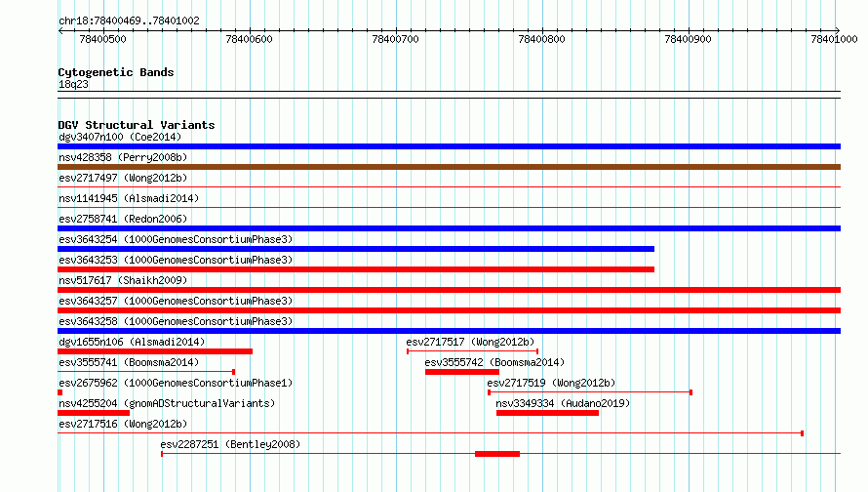Click the 78400600 ruler tick label
The width and height of the screenshot is (868, 492).
point(249,39)
